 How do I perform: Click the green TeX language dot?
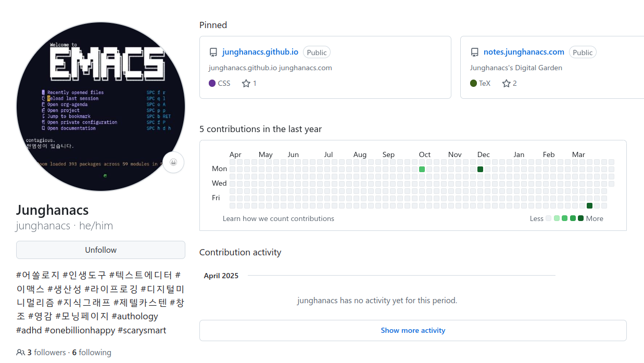[474, 83]
